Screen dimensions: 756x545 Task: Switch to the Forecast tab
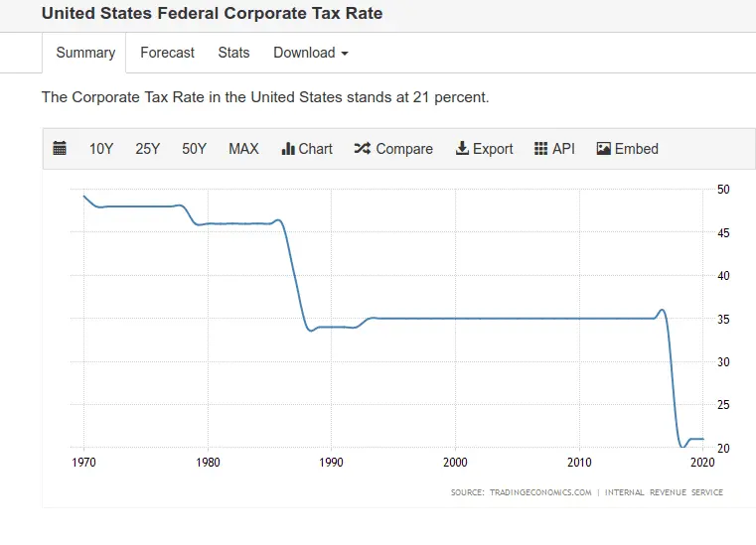167,53
